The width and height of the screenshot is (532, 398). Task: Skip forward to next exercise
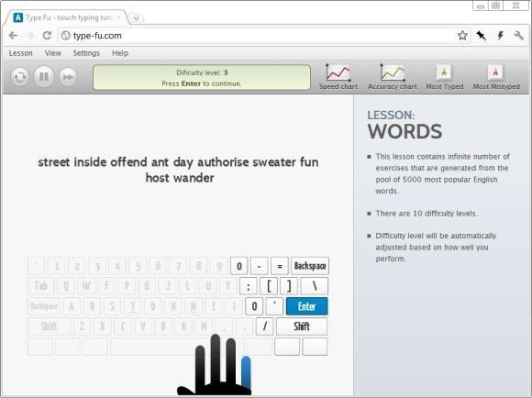68,77
